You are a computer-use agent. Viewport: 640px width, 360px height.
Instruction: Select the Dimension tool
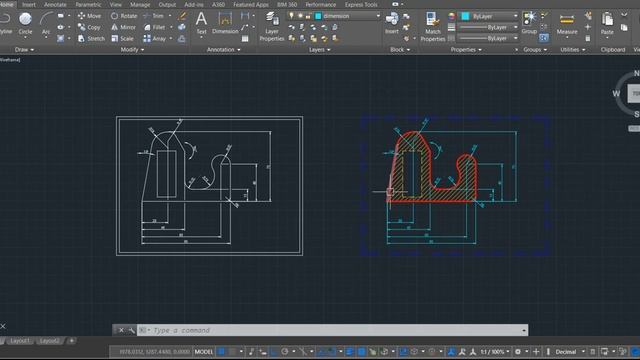pyautogui.click(x=225, y=23)
